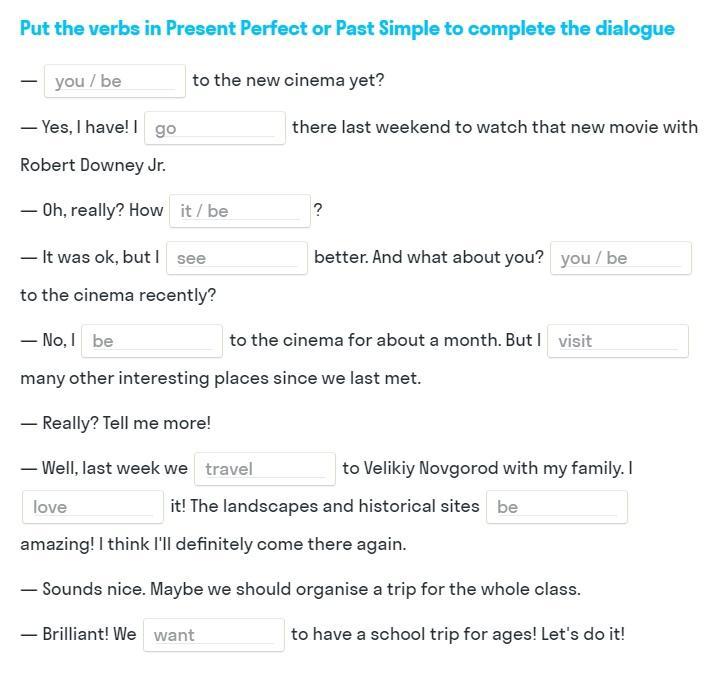This screenshot has height=674, width=721.
Task: Click the line 'Really? Tell me more!'
Action: [x=126, y=423]
